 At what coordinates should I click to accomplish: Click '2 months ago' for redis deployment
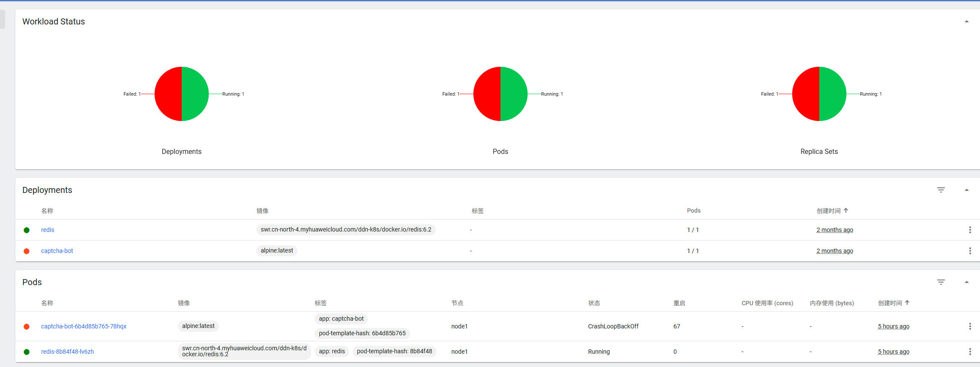[x=835, y=230]
